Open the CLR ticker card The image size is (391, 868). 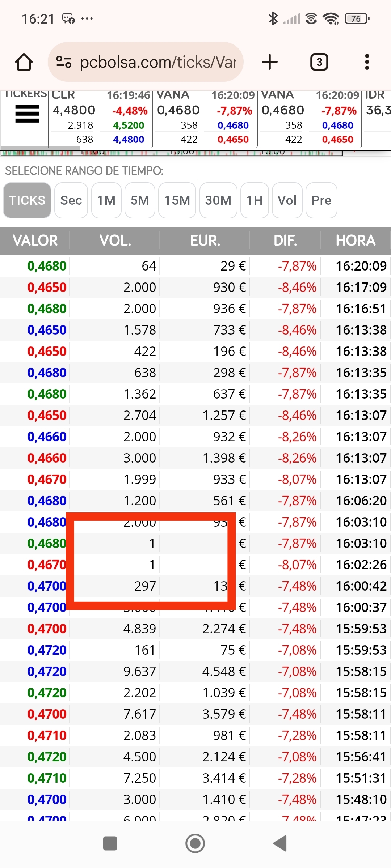100,118
